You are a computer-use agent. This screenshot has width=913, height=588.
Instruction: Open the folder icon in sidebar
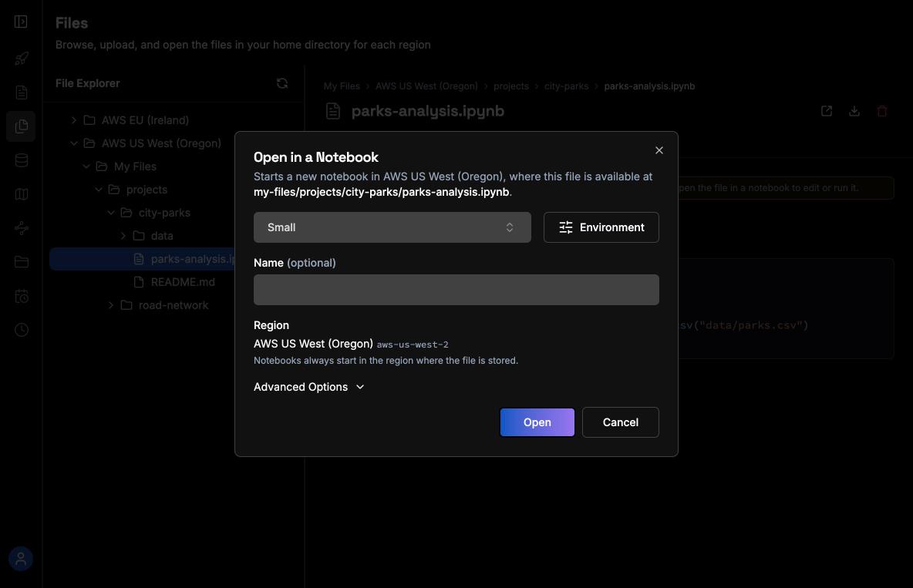pos(21,262)
